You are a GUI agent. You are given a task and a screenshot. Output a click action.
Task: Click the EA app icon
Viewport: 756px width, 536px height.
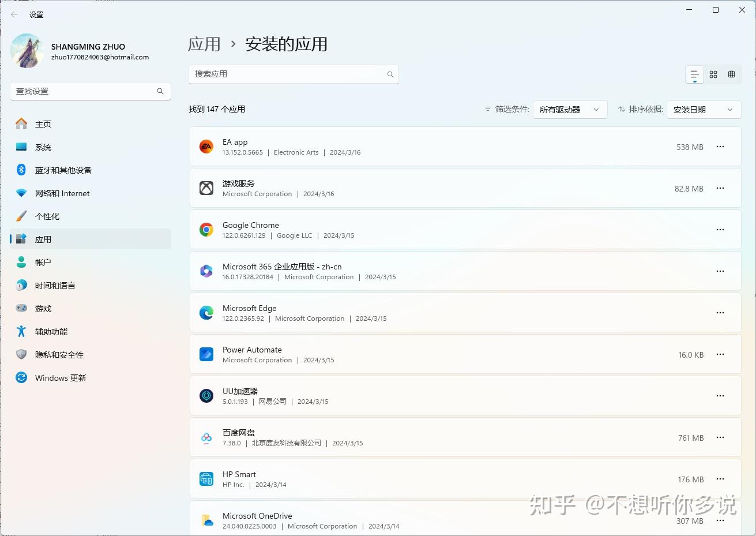(206, 147)
